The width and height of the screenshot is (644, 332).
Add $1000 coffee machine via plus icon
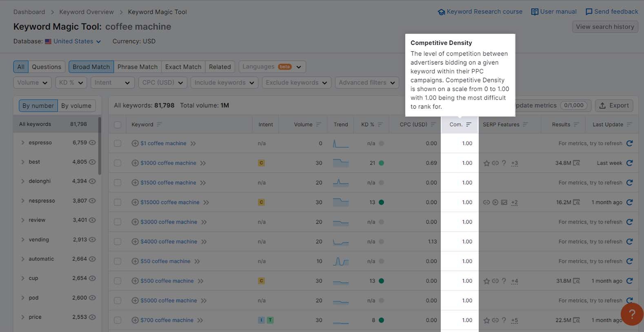coord(135,163)
